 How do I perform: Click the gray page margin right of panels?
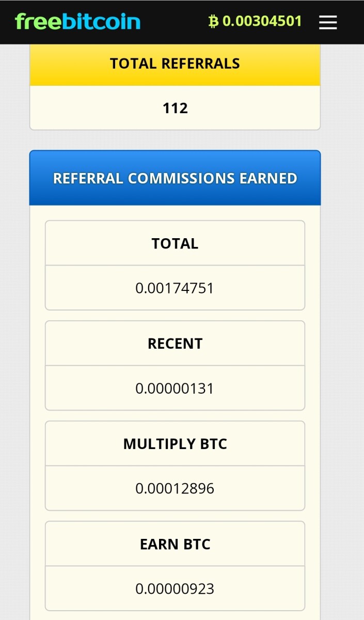(x=342, y=310)
